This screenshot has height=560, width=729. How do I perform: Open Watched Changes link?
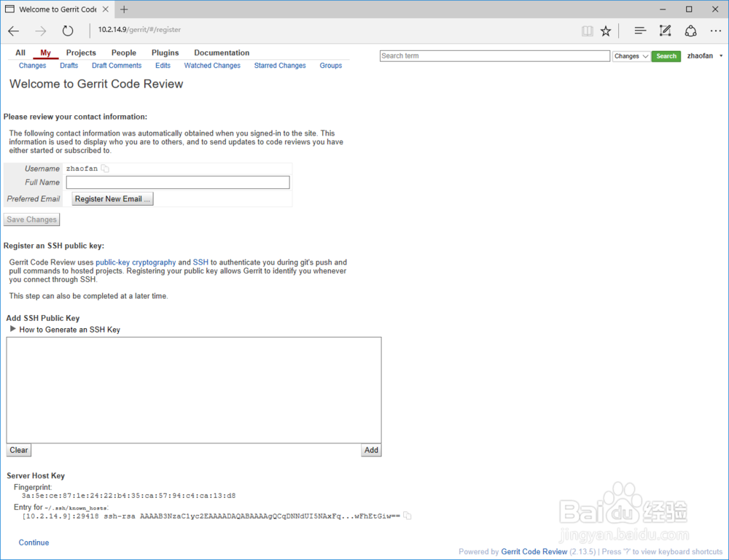tap(212, 66)
